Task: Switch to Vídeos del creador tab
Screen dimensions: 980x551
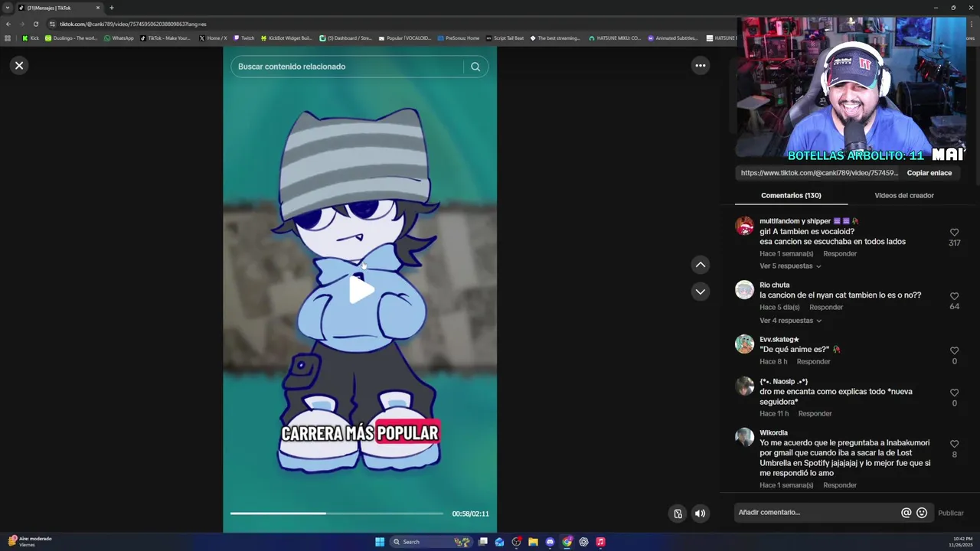Action: click(904, 195)
